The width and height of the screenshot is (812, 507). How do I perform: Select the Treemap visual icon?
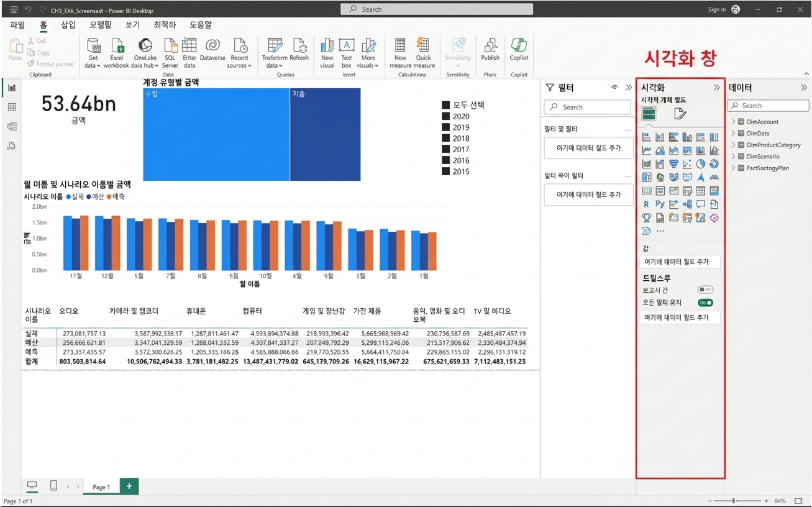click(647, 177)
